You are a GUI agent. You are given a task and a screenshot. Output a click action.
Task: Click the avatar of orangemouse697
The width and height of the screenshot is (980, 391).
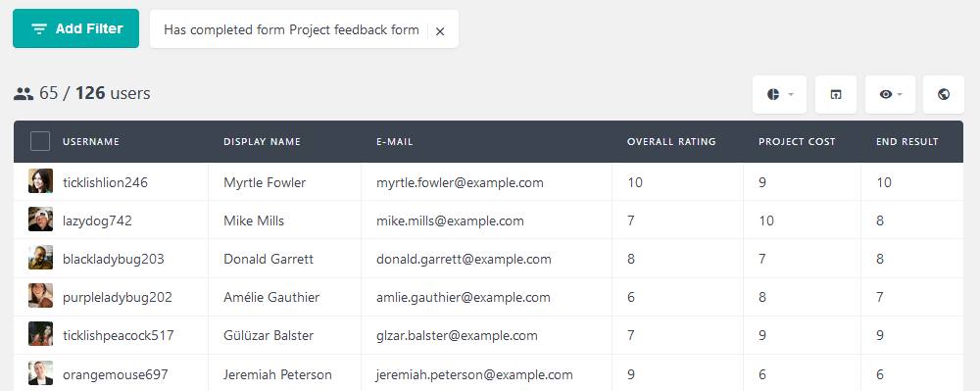tap(40, 372)
